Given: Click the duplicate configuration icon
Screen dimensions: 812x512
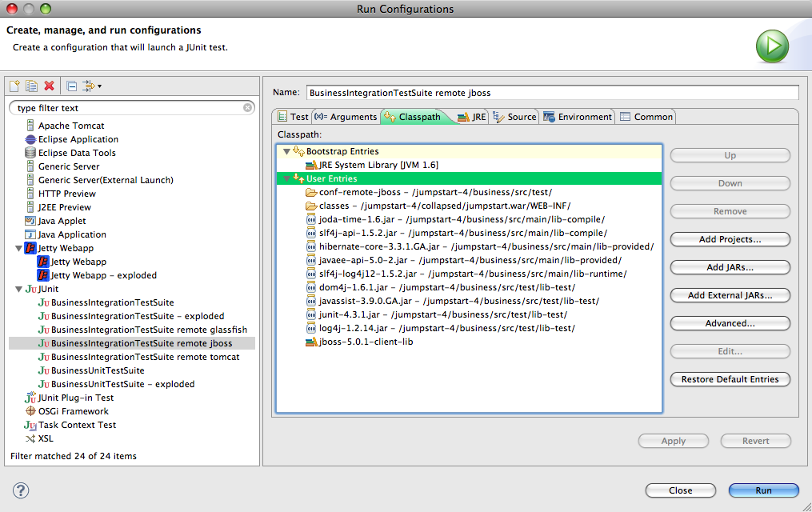Looking at the screenshot, I should (x=32, y=86).
